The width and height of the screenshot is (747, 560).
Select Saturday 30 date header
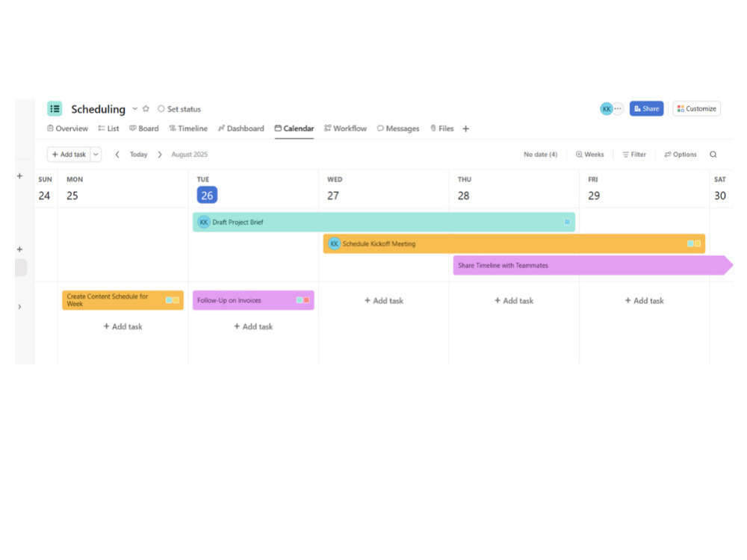pyautogui.click(x=720, y=195)
